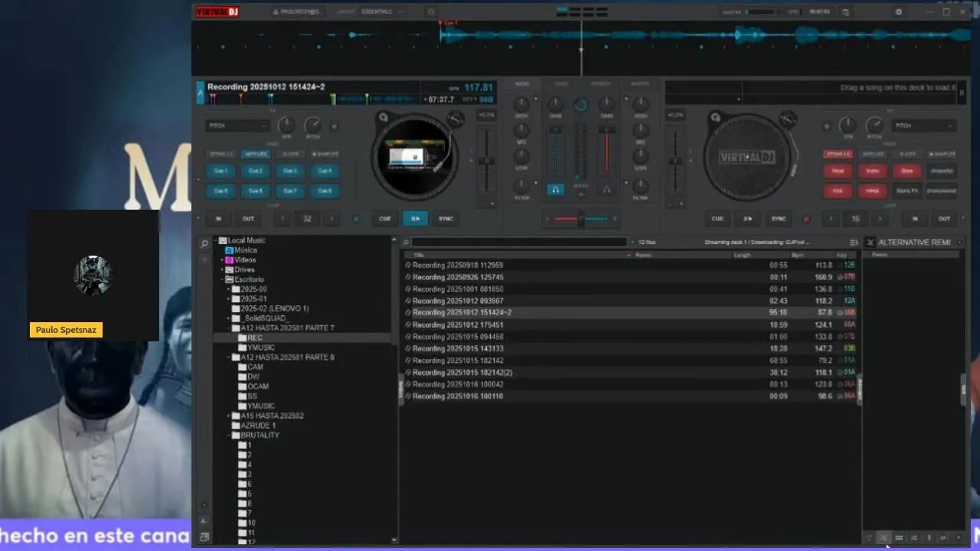Toggle the Bass stem pad on right deck
Viewport: 980px width, 551px height.
click(907, 171)
